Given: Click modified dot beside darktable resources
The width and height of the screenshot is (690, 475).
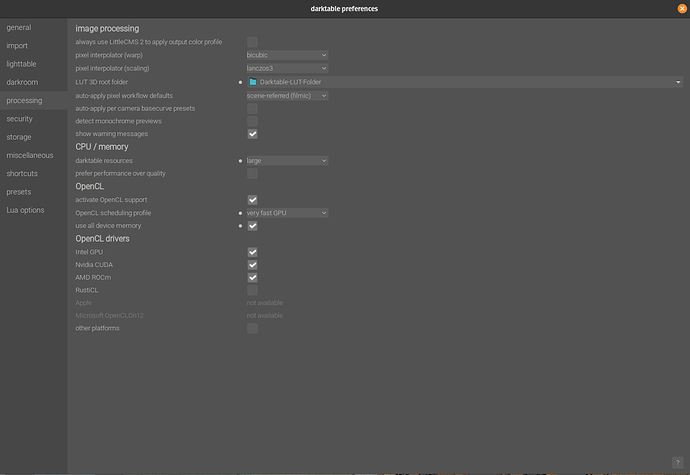Looking at the screenshot, I should click(240, 161).
